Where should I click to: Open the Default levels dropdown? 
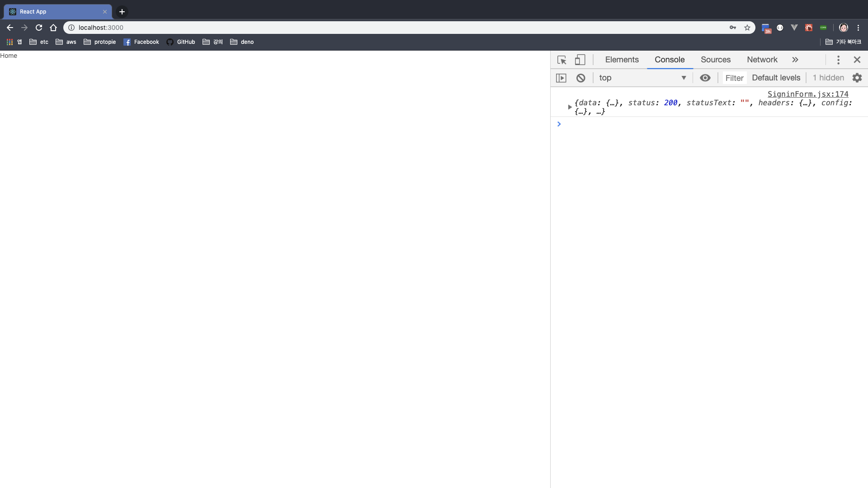pyautogui.click(x=776, y=78)
